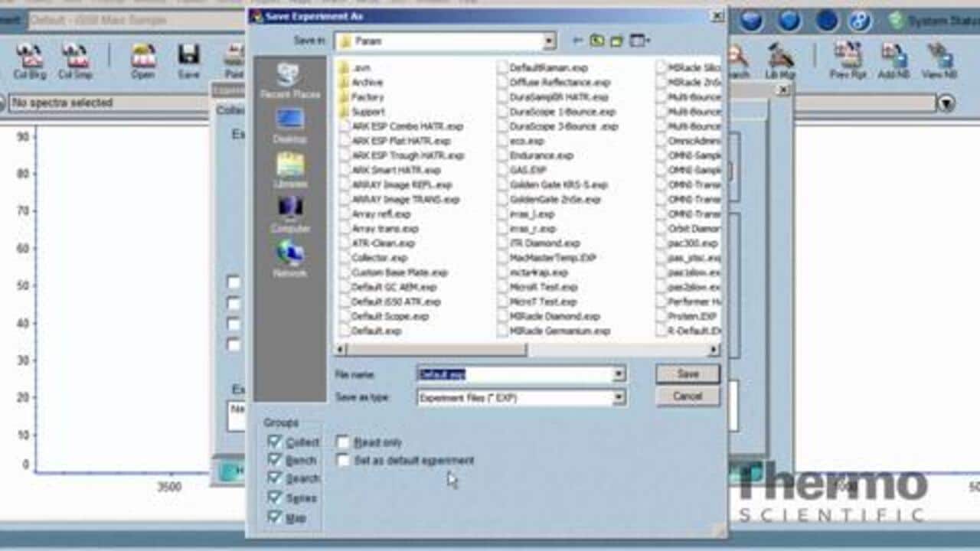Click the Col Smp collect sample icon
The width and height of the screenshot is (980, 551).
tap(75, 60)
